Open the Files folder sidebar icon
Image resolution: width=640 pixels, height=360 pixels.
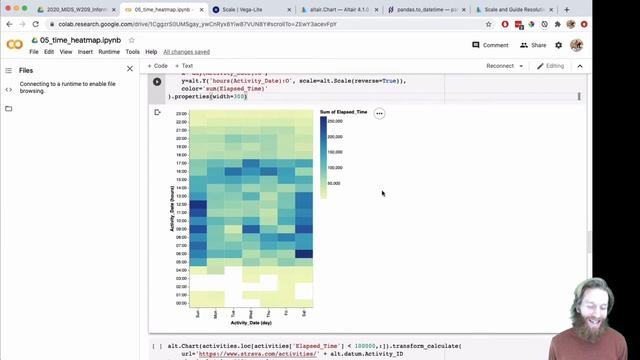point(9,109)
